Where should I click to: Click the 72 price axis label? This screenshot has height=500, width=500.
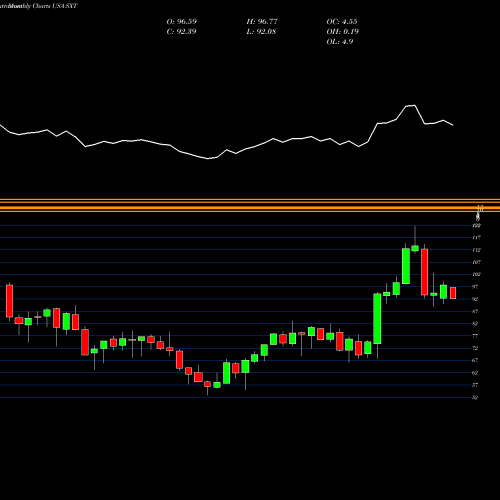click(x=475, y=348)
